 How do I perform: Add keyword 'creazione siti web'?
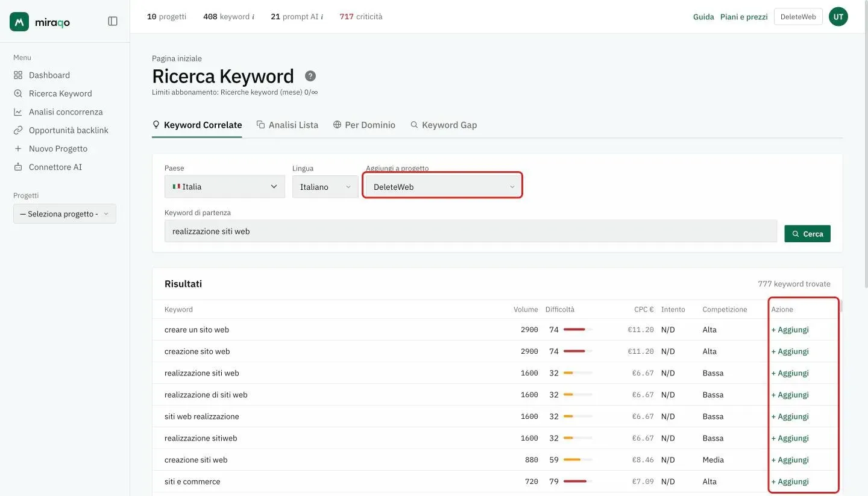[790, 460]
